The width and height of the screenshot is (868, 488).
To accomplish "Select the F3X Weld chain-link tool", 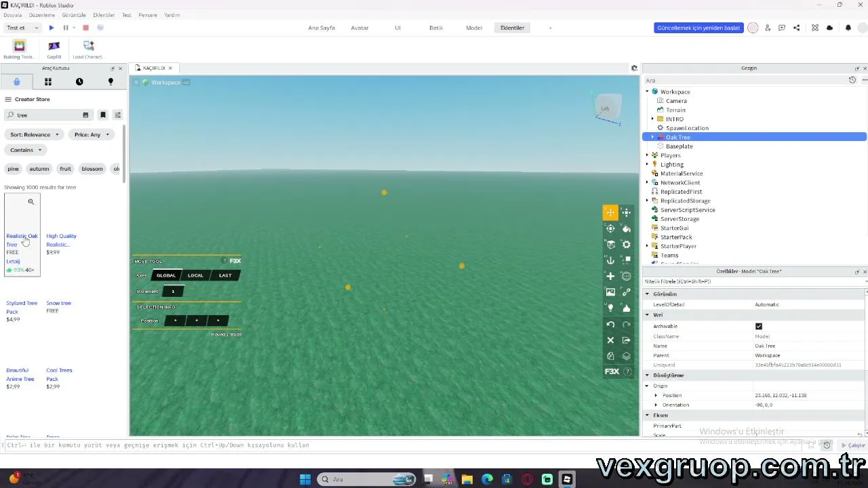I will 627,292.
